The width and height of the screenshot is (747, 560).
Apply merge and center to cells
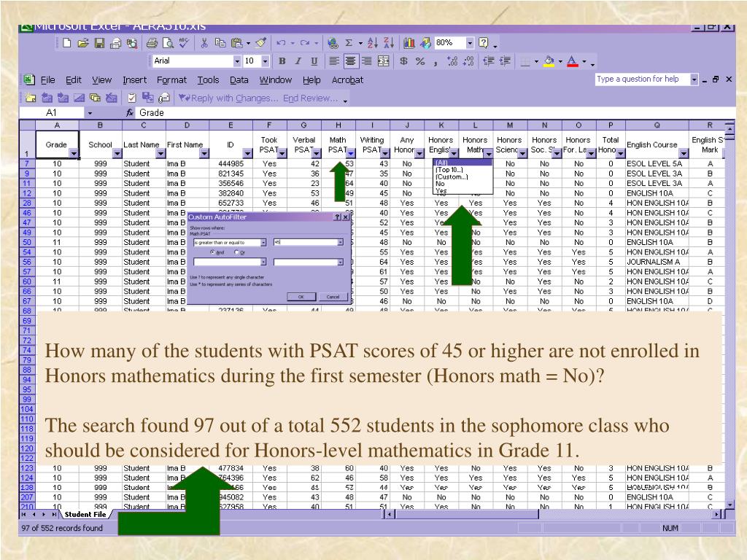(x=383, y=61)
